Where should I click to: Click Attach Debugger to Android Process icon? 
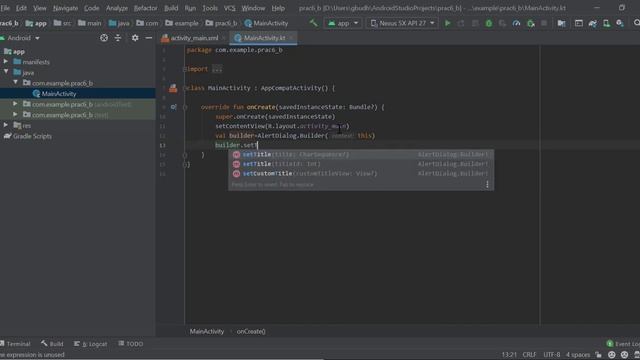coord(531,23)
